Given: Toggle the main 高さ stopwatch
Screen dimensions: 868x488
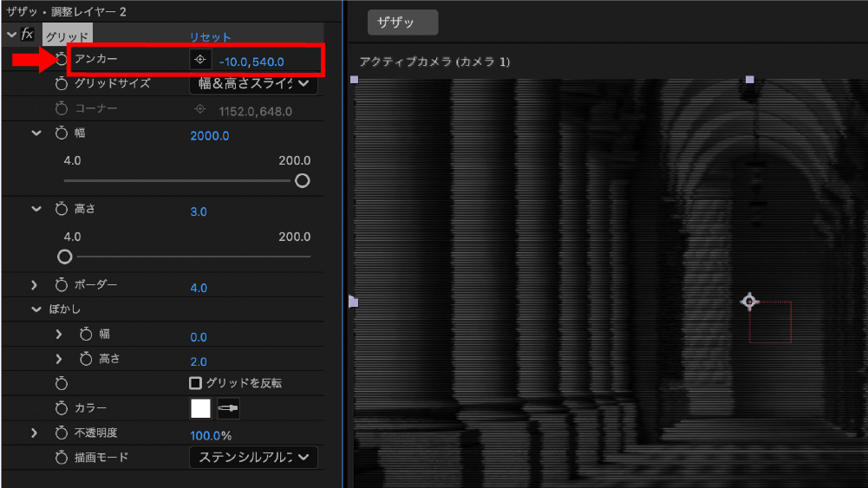Looking at the screenshot, I should (61, 209).
